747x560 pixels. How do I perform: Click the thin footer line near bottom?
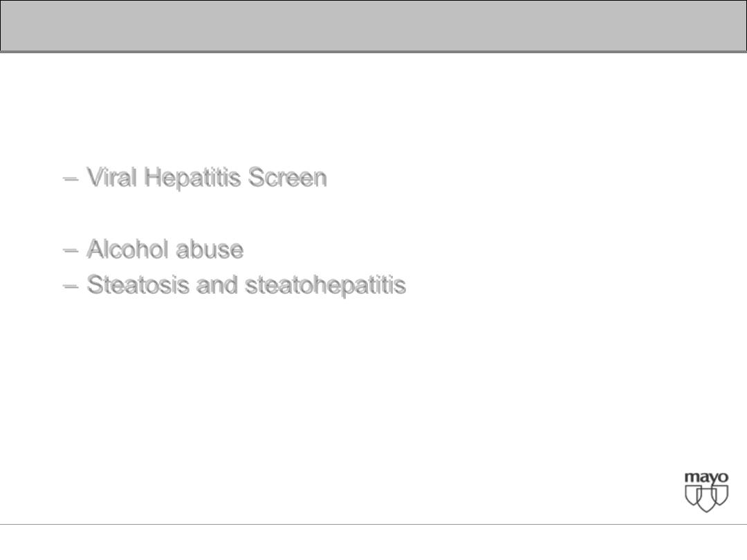373,524
